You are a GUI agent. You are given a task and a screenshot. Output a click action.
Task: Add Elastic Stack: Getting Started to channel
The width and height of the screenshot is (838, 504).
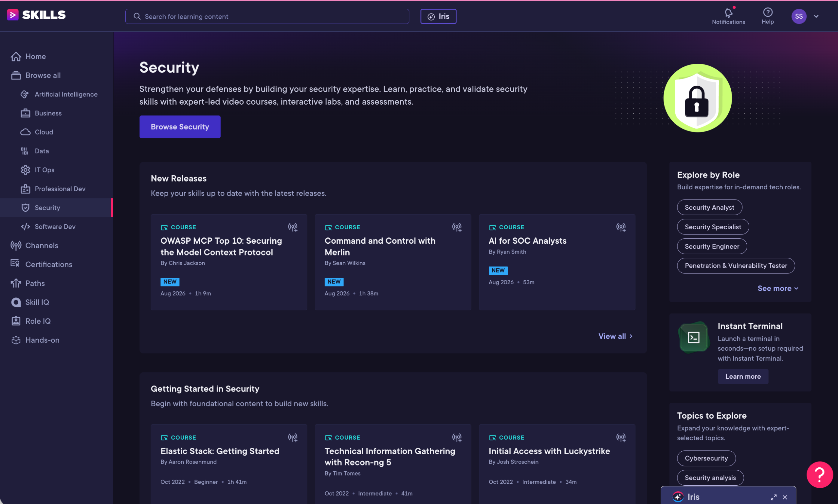(293, 437)
